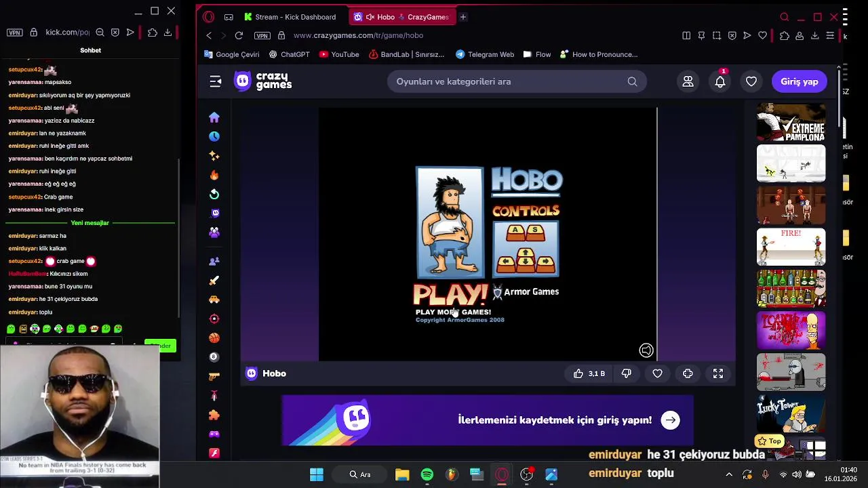This screenshot has width=868, height=488.
Task: Open the emoji row in Kick chat
Action: point(64,329)
